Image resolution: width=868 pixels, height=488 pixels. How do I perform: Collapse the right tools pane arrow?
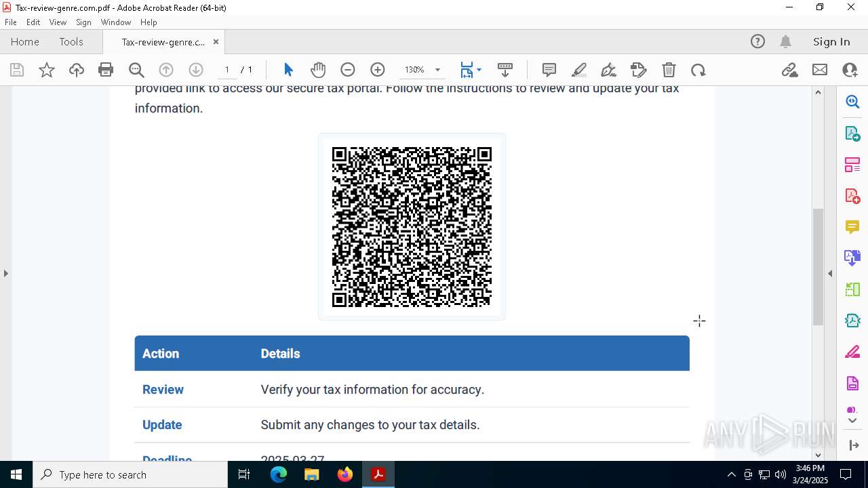[x=830, y=273]
